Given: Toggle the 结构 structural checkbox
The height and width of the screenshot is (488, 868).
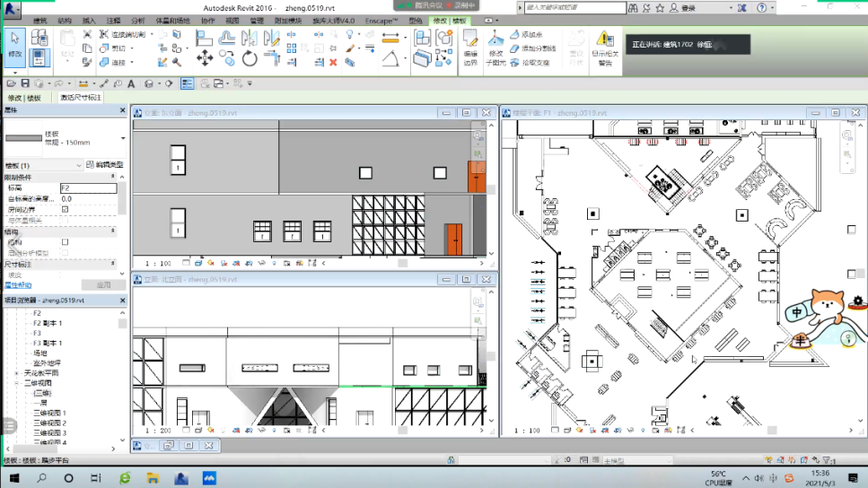Looking at the screenshot, I should pos(65,242).
